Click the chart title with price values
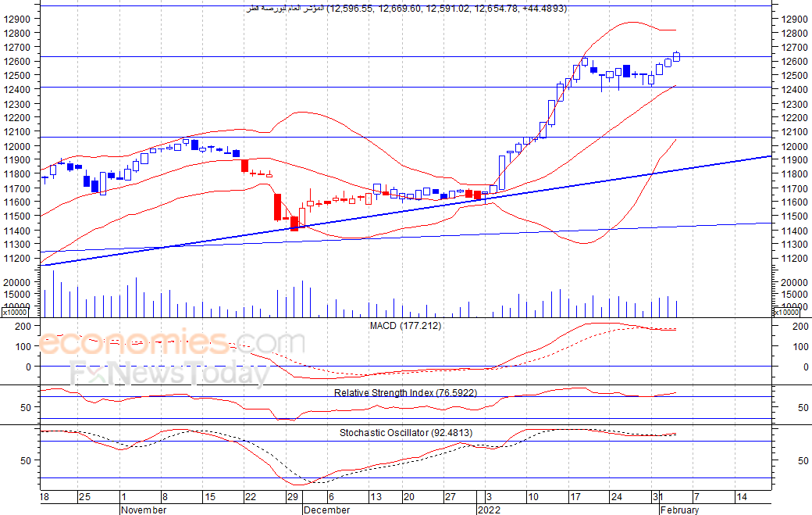812x515 pixels. point(407,9)
